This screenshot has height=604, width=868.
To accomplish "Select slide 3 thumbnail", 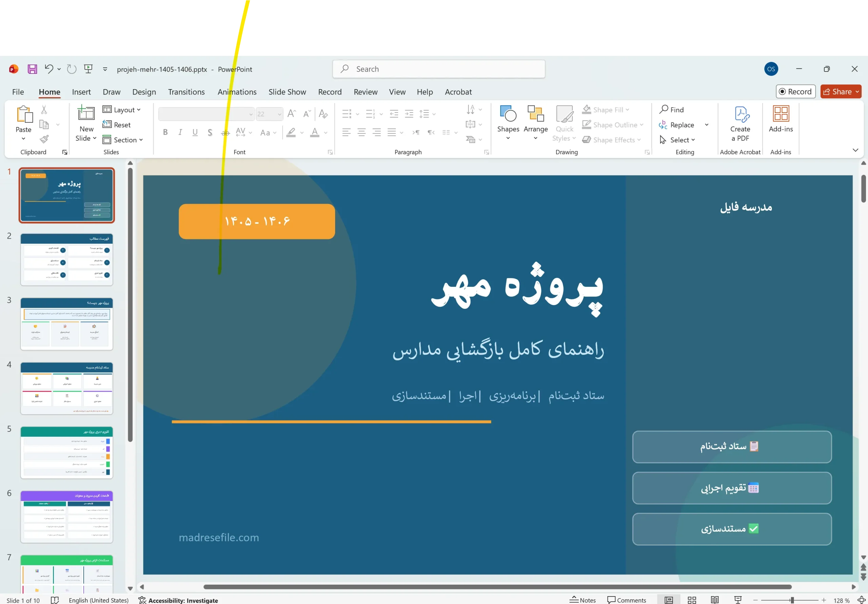I will (66, 324).
